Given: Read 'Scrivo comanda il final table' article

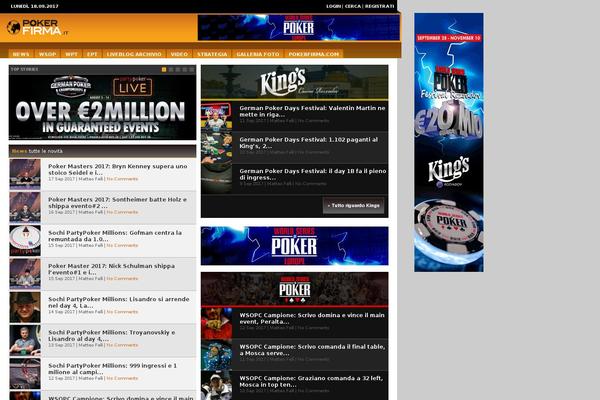Looking at the screenshot, I should (312, 349).
